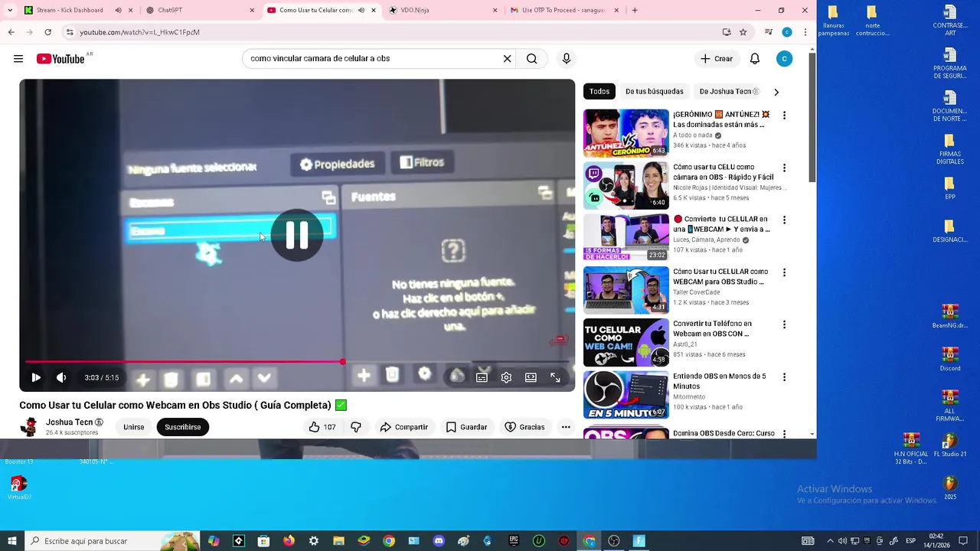Open Chrome profile button in the toolbar
Screen dimensions: 980x551
[787, 32]
